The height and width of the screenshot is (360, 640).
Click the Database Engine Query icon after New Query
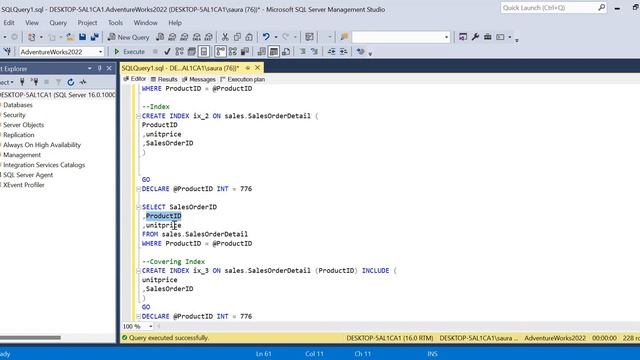160,37
